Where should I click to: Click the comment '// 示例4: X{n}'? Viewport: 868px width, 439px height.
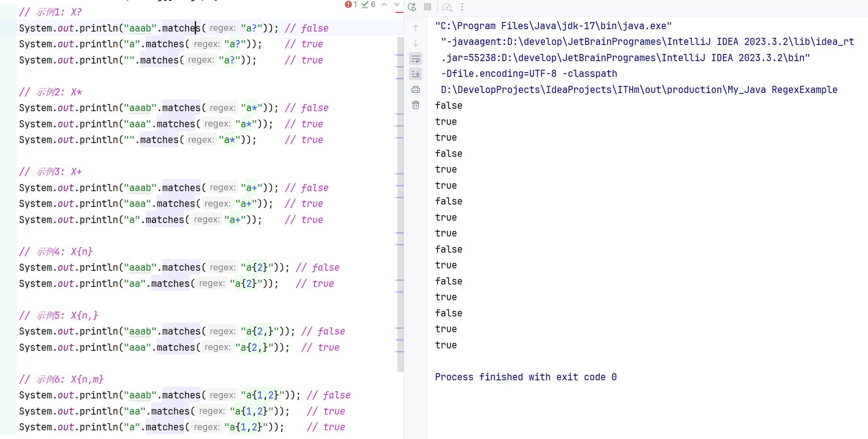click(x=56, y=251)
